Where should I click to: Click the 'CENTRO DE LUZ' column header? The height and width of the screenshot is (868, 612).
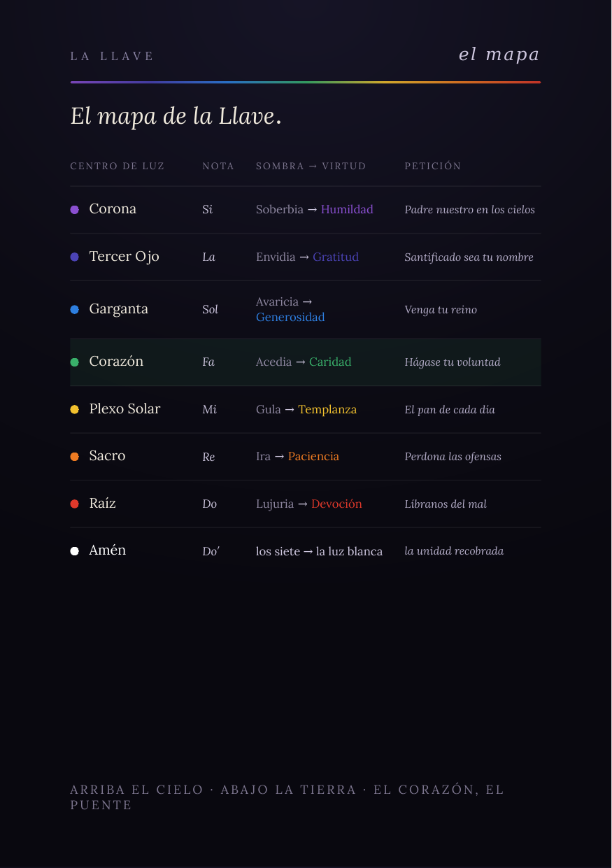click(118, 166)
